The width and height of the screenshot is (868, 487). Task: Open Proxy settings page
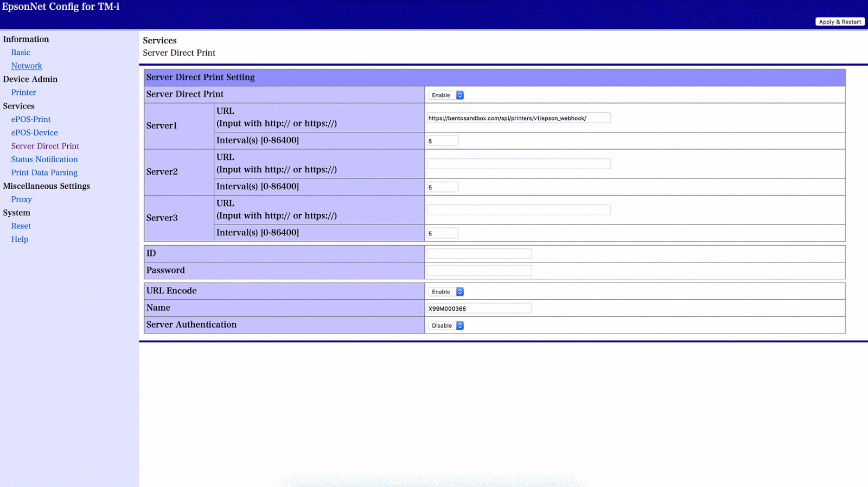[22, 200]
